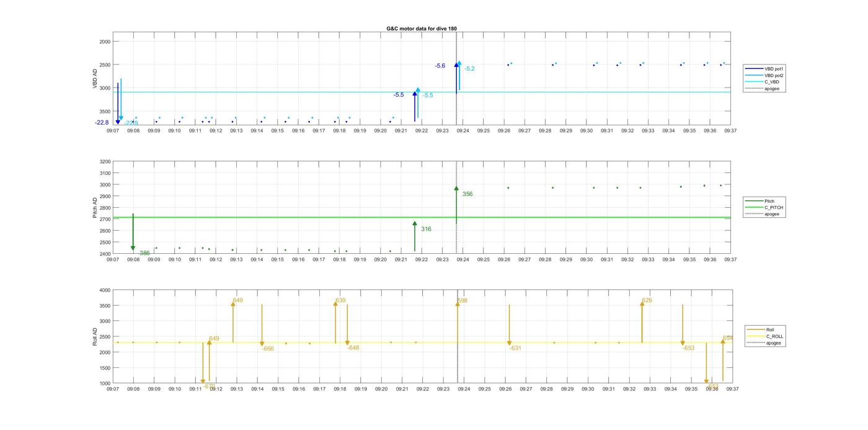Click the light blue "-5.5" VBD annotation
The height and width of the screenshot is (430, 868).
pos(428,96)
